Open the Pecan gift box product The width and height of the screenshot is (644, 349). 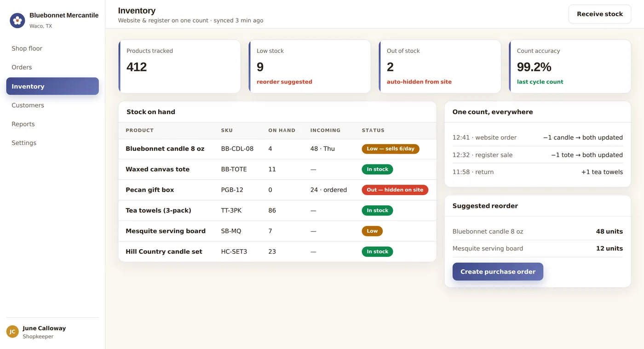149,190
